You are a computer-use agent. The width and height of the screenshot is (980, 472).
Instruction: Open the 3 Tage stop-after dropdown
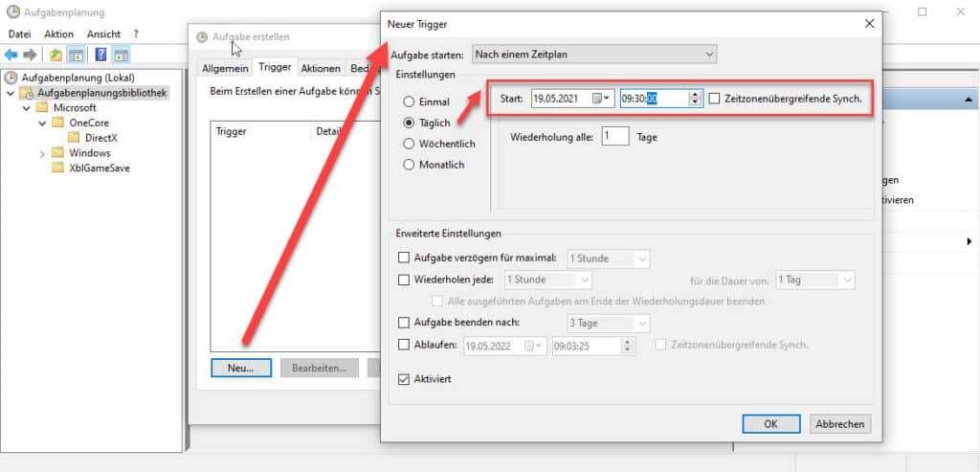608,324
